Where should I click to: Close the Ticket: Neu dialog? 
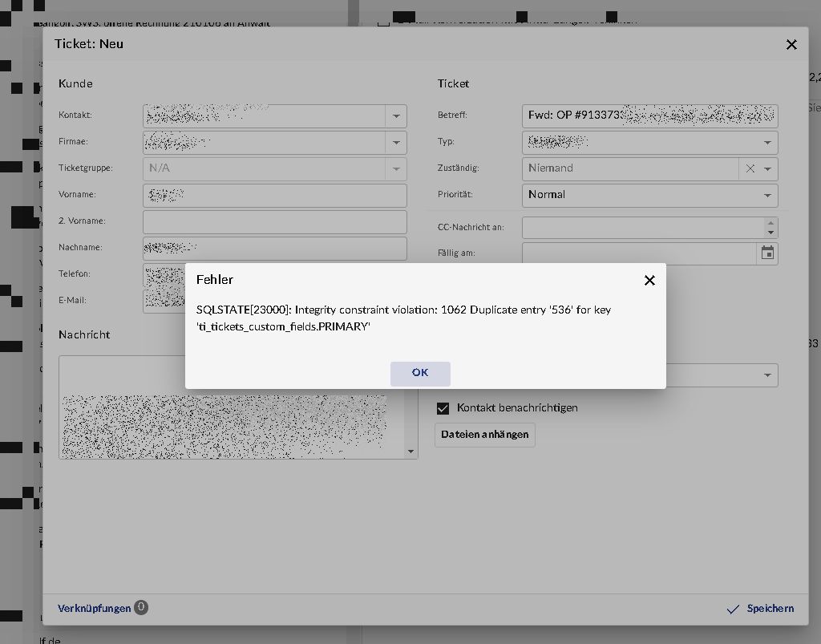coord(791,45)
